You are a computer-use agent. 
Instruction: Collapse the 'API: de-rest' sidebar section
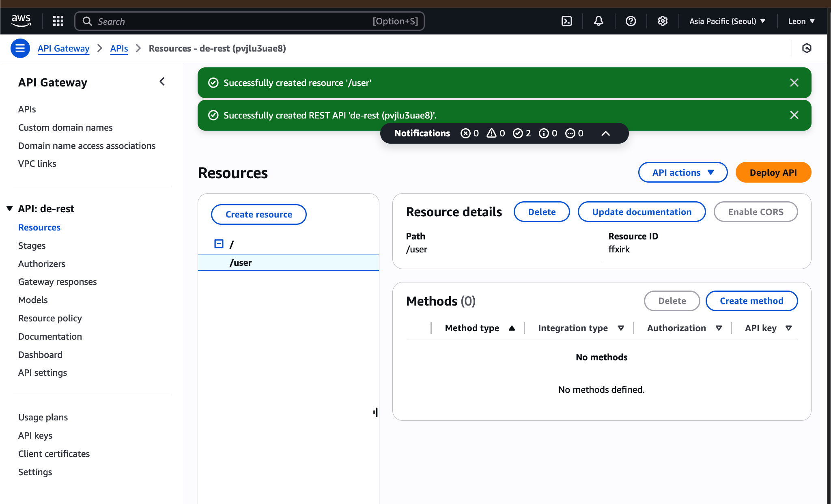pos(10,209)
